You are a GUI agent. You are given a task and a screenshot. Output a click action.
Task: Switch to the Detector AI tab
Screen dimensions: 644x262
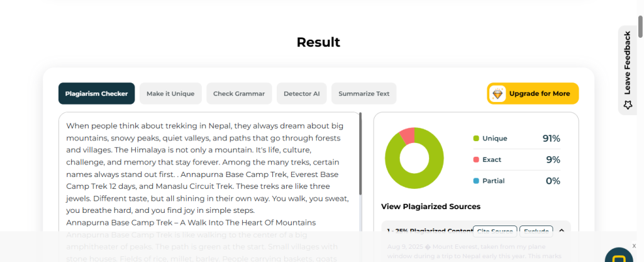tap(301, 93)
